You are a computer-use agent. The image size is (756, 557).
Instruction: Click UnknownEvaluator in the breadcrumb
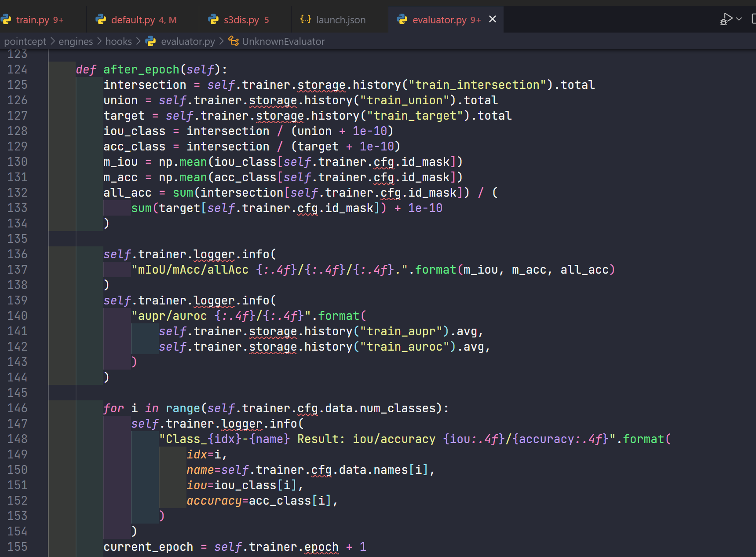click(283, 41)
